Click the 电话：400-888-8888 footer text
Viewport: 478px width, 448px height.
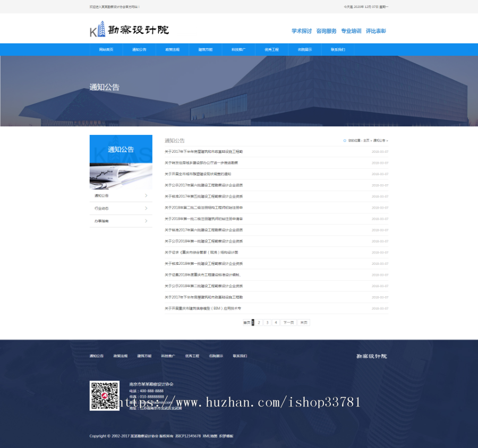click(x=147, y=391)
